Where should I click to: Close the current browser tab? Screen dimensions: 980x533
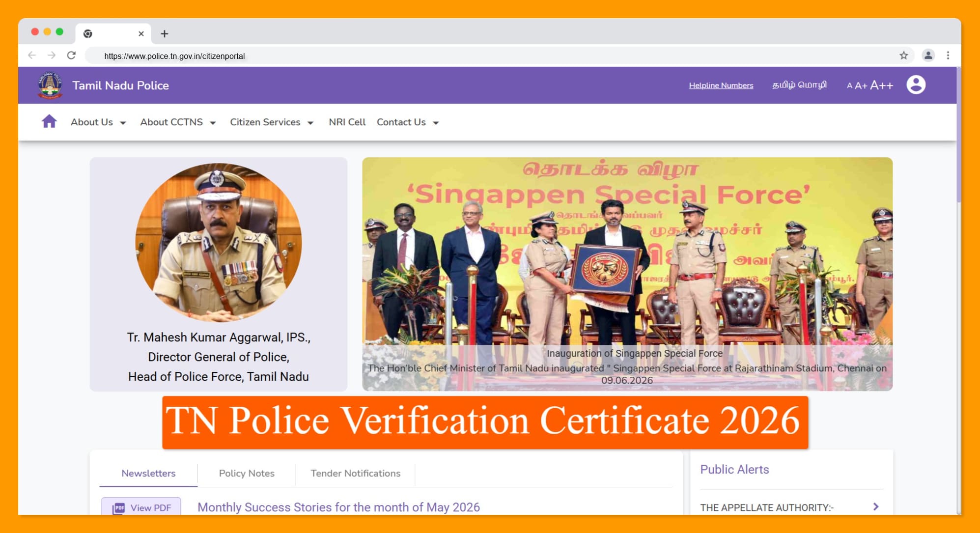click(x=141, y=33)
